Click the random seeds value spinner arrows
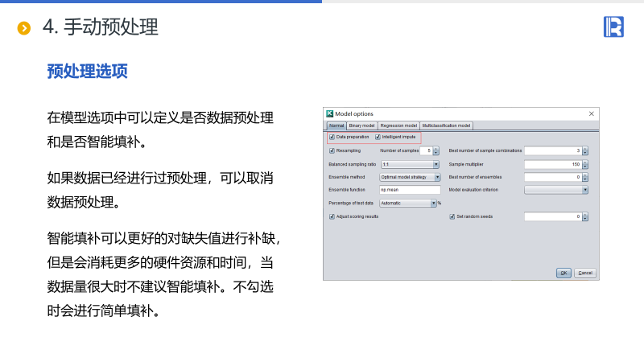644x362 pixels. tap(585, 216)
